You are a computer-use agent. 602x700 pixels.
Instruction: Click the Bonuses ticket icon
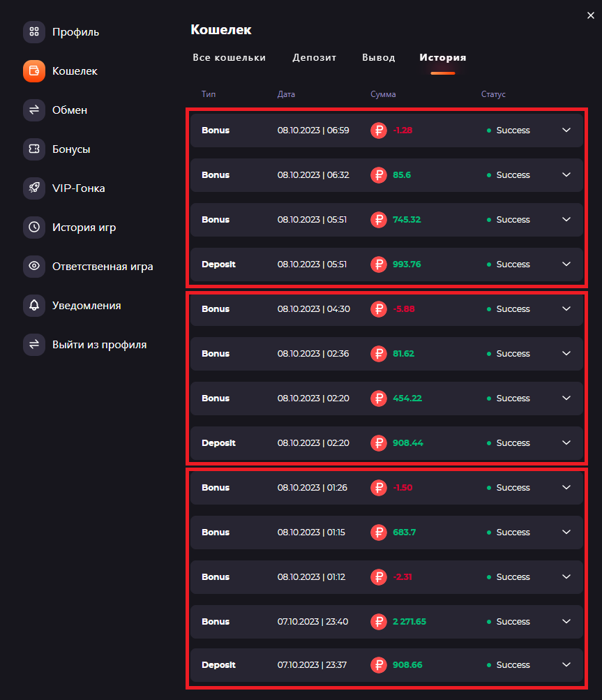pos(33,149)
